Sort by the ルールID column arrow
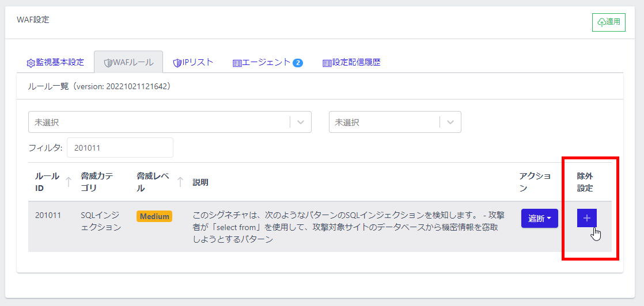 69,182
